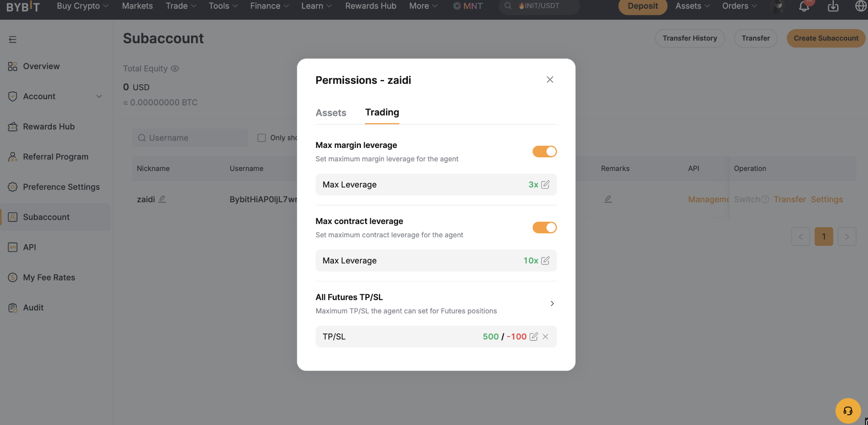Click the INIT/USDT search box

pos(539,6)
